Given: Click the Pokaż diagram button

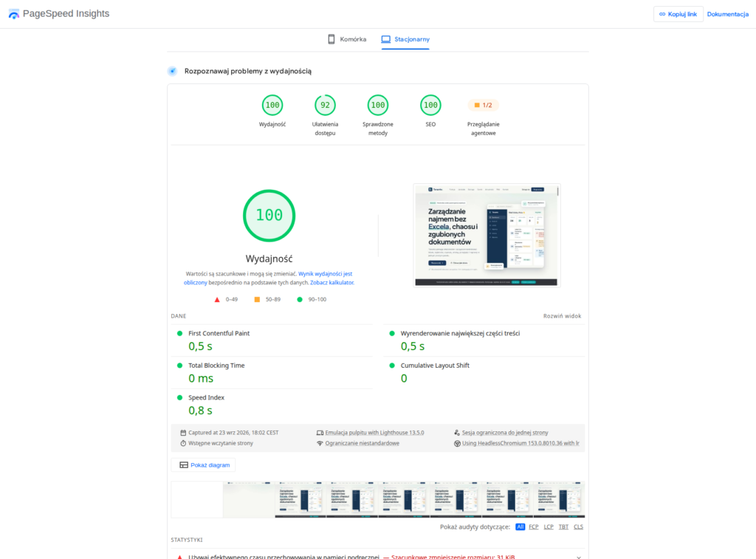Looking at the screenshot, I should [x=204, y=465].
